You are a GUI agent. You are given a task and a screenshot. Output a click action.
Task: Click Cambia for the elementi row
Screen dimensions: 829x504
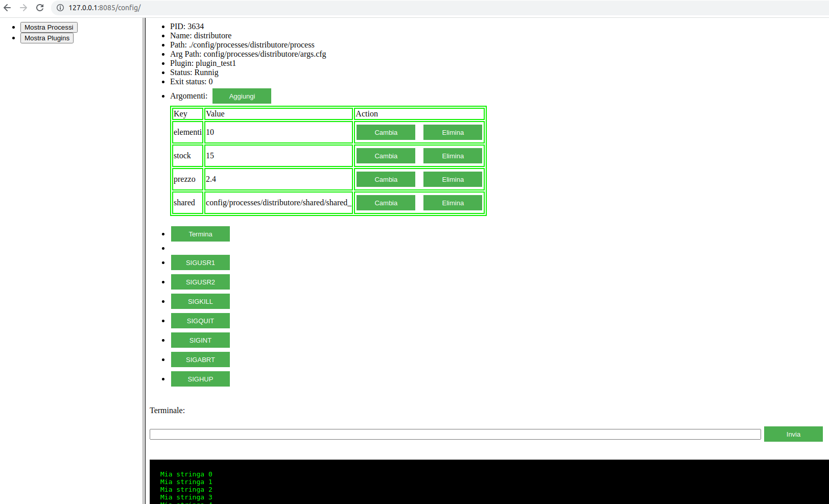[386, 132]
